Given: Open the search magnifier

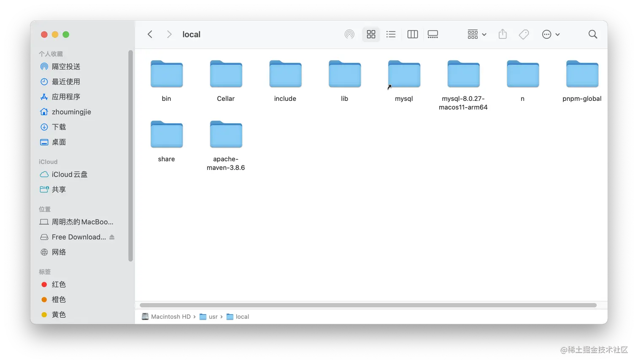Looking at the screenshot, I should [593, 34].
